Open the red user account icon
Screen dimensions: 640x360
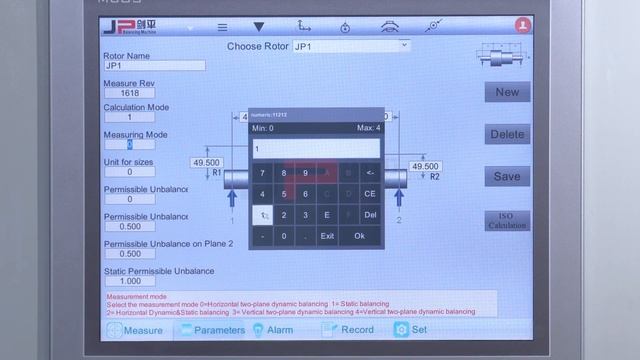[x=522, y=25]
